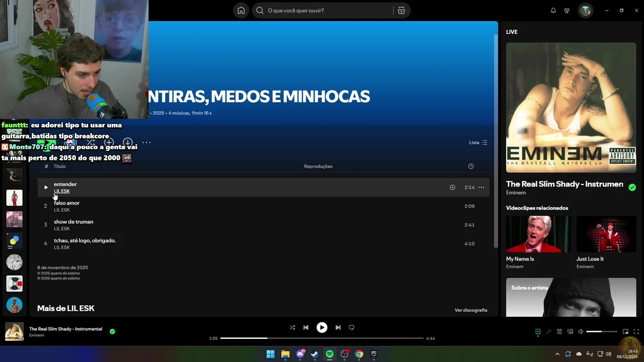Open connect to a device icon
Screen dimensions: 644x362
[570, 332]
